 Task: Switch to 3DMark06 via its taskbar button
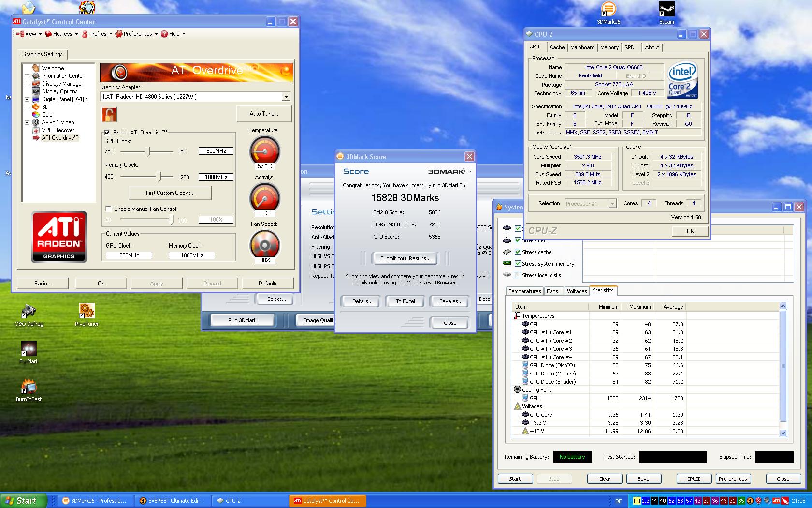pyautogui.click(x=95, y=501)
